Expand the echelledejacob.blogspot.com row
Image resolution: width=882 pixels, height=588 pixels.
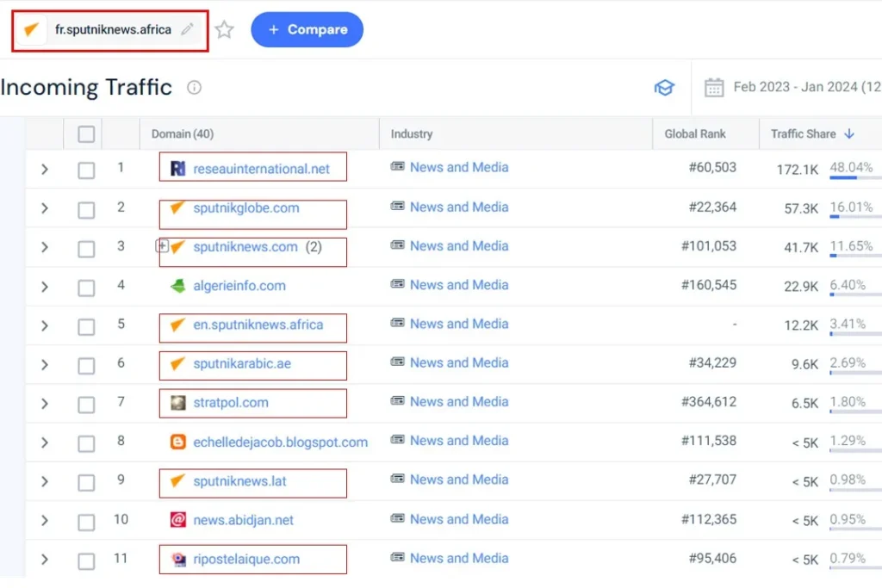tap(45, 443)
